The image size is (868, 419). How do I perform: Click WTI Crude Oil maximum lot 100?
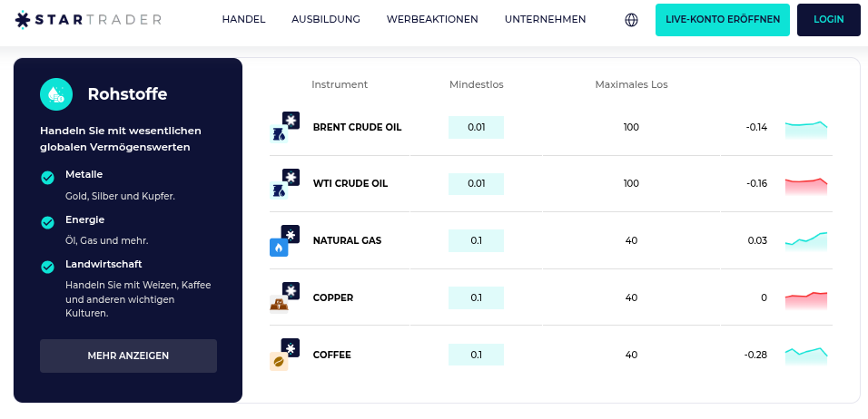[631, 183]
